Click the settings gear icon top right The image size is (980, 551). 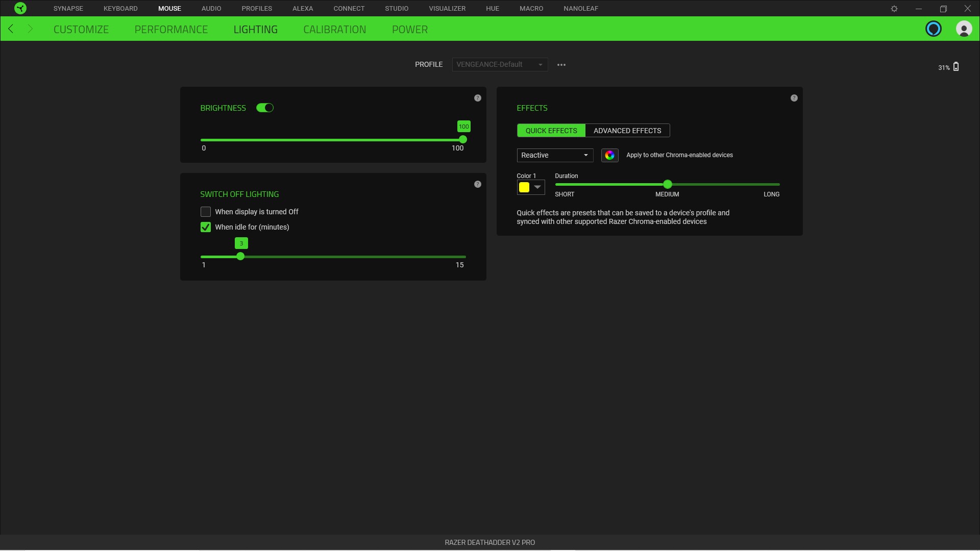894,8
